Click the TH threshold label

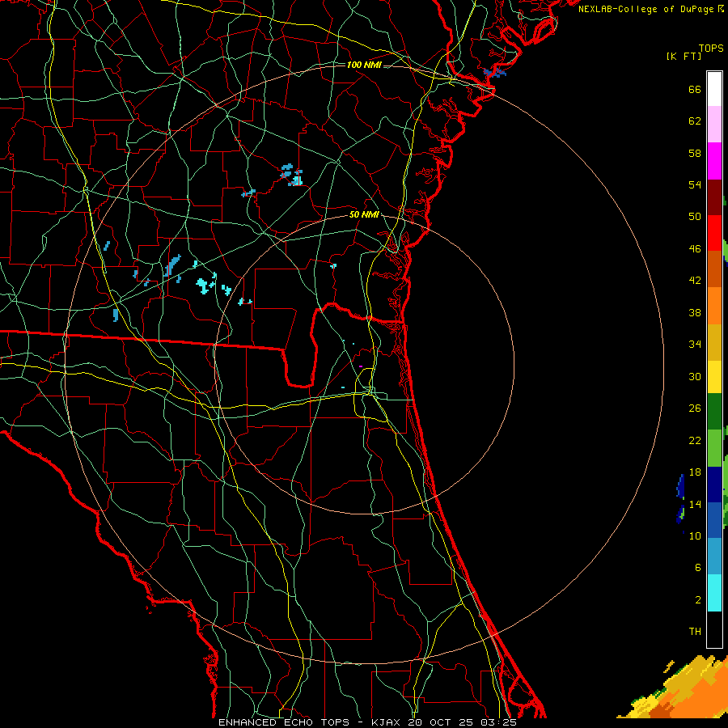tap(695, 632)
